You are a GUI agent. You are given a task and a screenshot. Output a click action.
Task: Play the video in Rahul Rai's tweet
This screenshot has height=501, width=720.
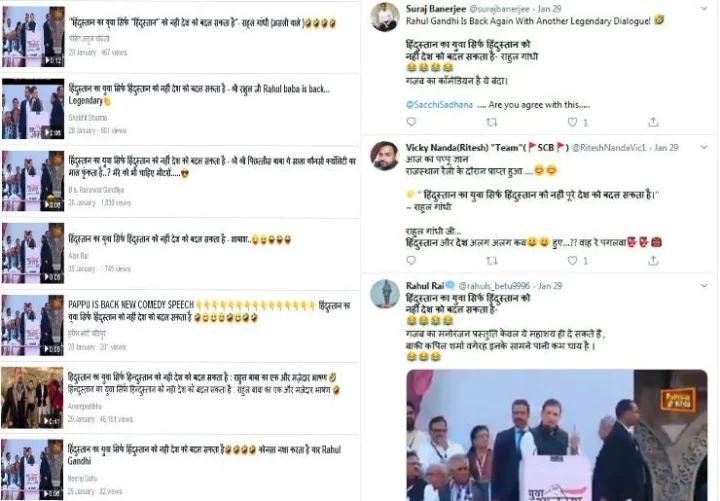point(557,435)
